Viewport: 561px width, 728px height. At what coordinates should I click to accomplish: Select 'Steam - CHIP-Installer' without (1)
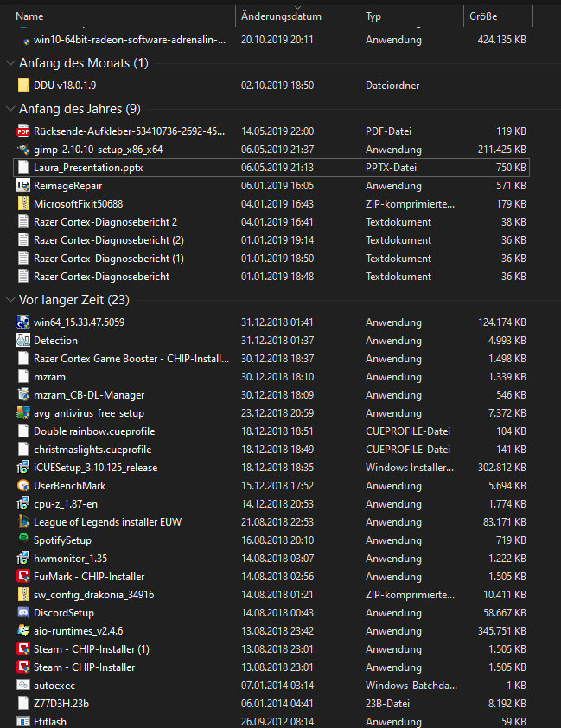pos(85,667)
